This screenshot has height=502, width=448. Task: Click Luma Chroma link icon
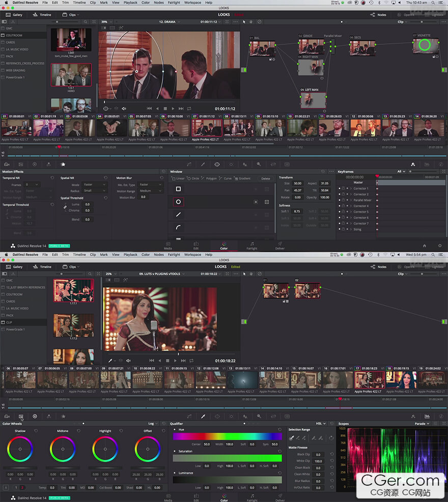pos(65,207)
